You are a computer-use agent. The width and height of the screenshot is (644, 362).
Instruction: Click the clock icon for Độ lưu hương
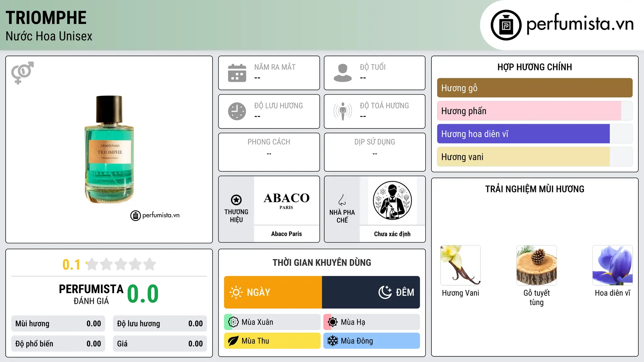coord(237,111)
